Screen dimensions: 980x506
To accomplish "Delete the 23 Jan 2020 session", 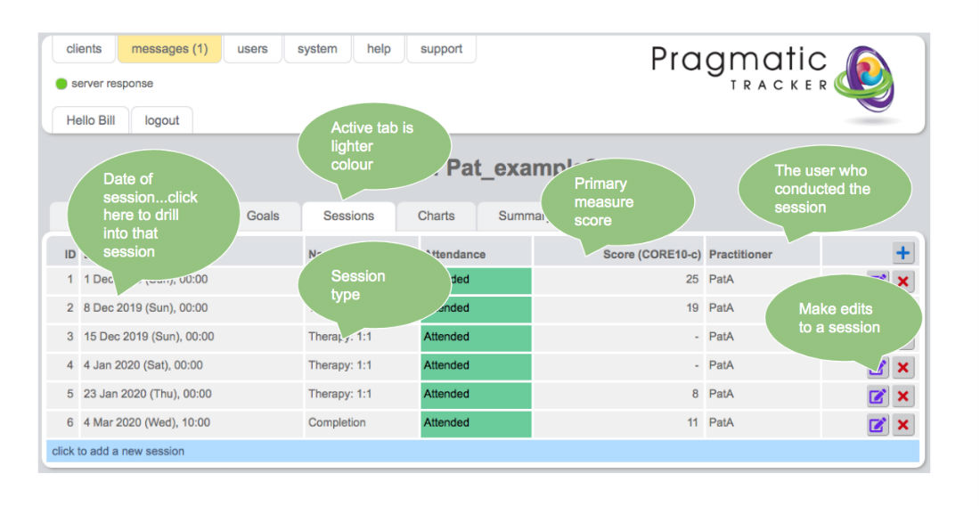I will tap(903, 396).
